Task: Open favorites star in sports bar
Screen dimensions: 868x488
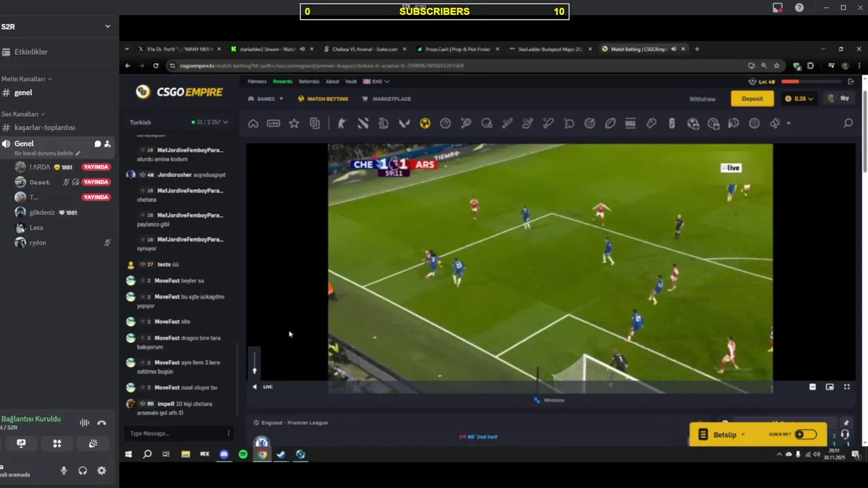Action: point(294,123)
